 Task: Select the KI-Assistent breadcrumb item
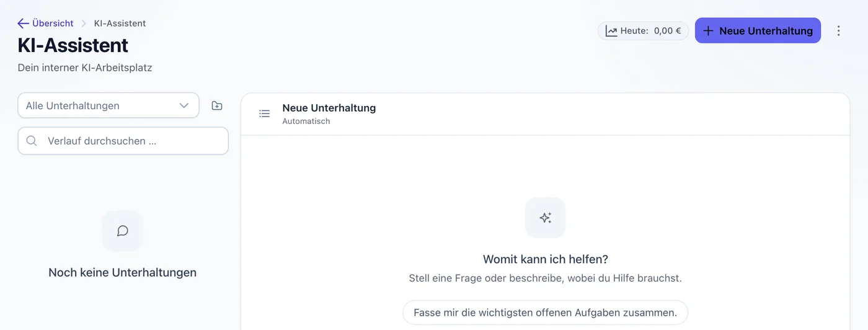(x=120, y=24)
